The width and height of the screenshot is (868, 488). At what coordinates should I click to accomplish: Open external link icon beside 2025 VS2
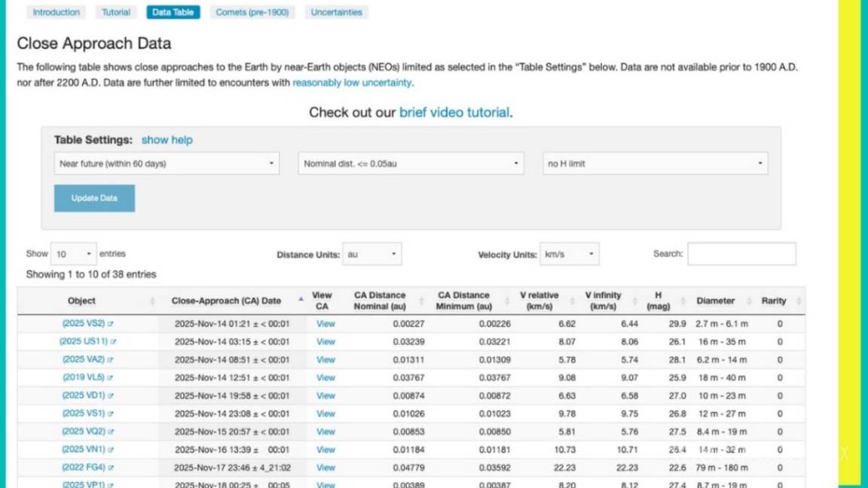tap(111, 324)
